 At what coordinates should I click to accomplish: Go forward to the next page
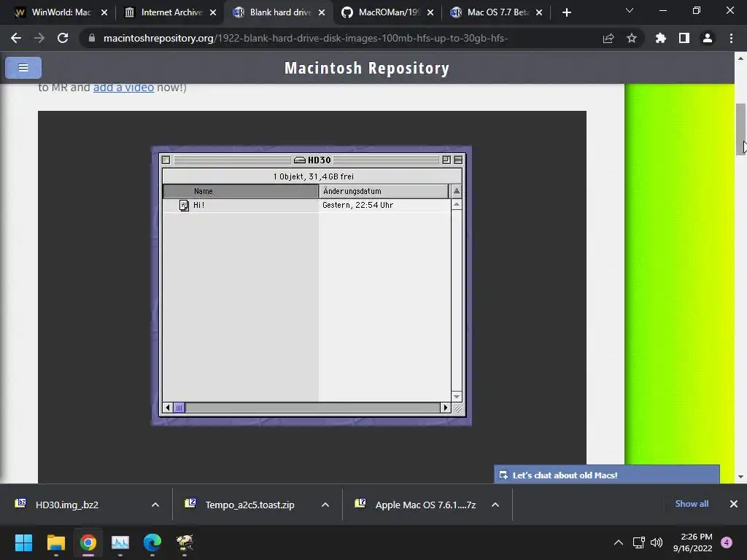click(x=39, y=38)
